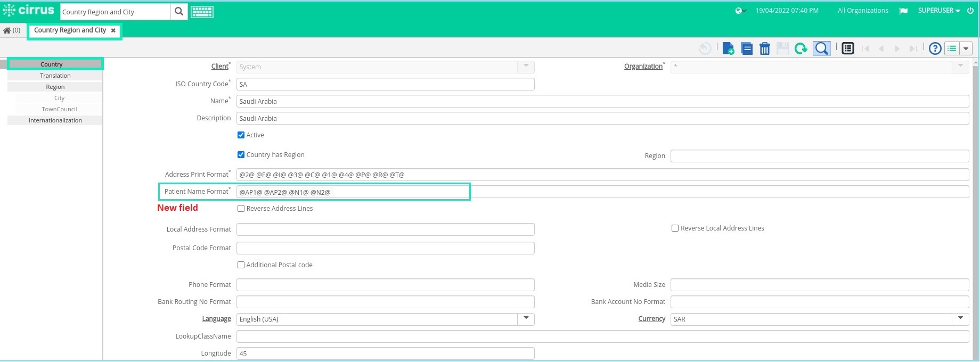The height and width of the screenshot is (362, 980).
Task: Create a new record with toolbar icon
Action: [x=728, y=48]
